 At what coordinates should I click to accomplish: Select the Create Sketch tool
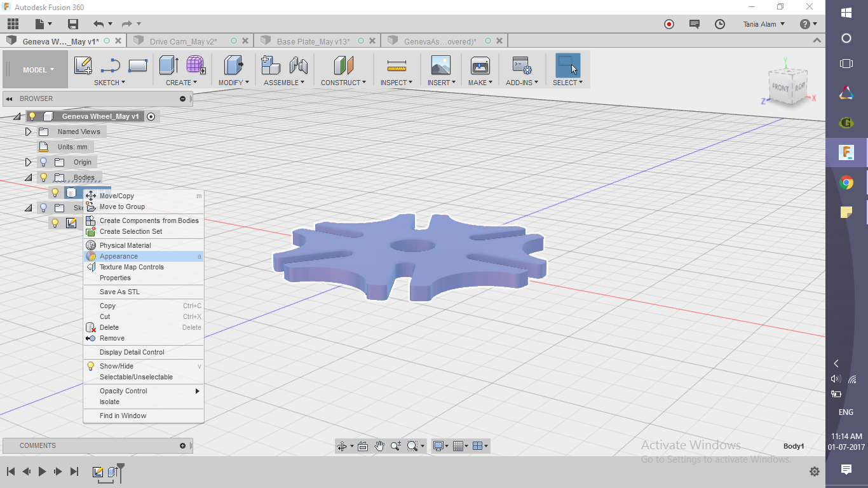point(83,65)
